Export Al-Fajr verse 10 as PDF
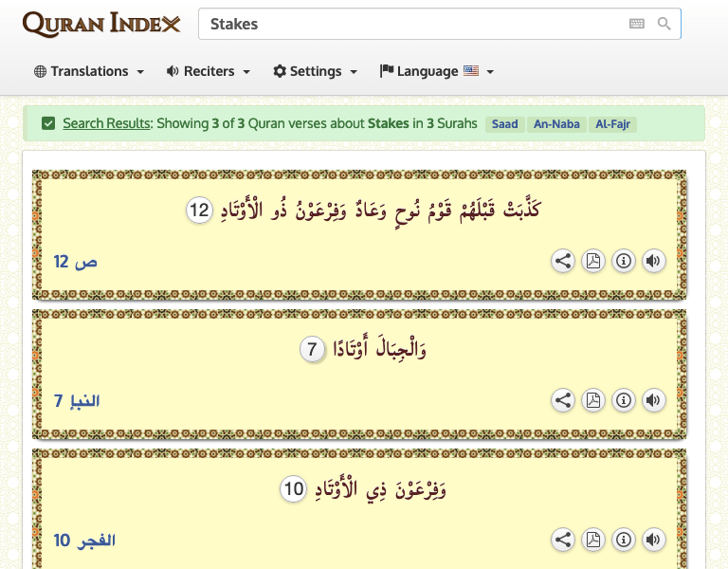Screen dimensions: 728x569 pos(593,541)
